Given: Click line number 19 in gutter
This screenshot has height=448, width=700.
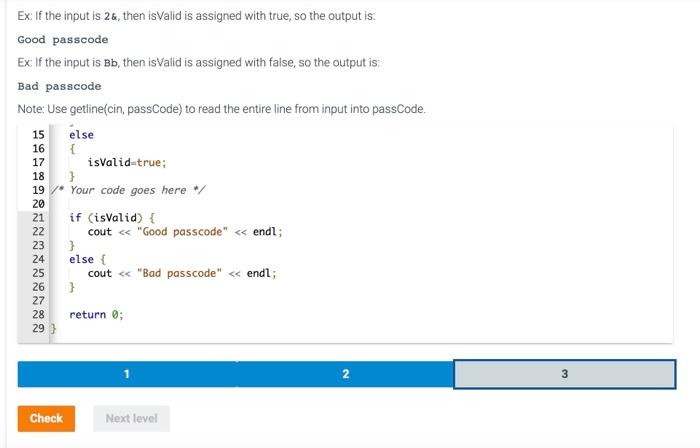Looking at the screenshot, I should coord(38,190).
